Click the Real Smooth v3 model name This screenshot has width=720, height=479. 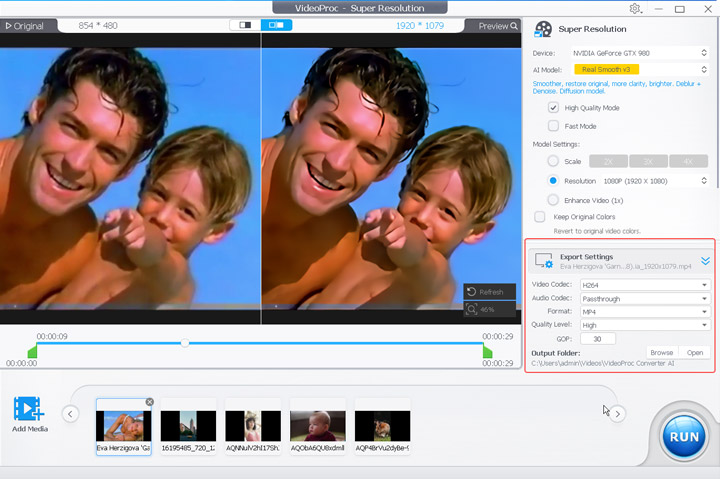(606, 69)
